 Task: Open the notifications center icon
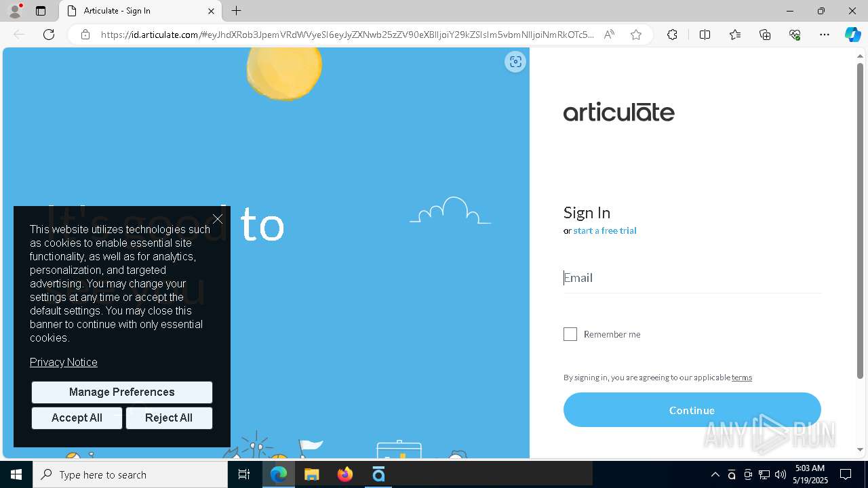pyautogui.click(x=846, y=474)
